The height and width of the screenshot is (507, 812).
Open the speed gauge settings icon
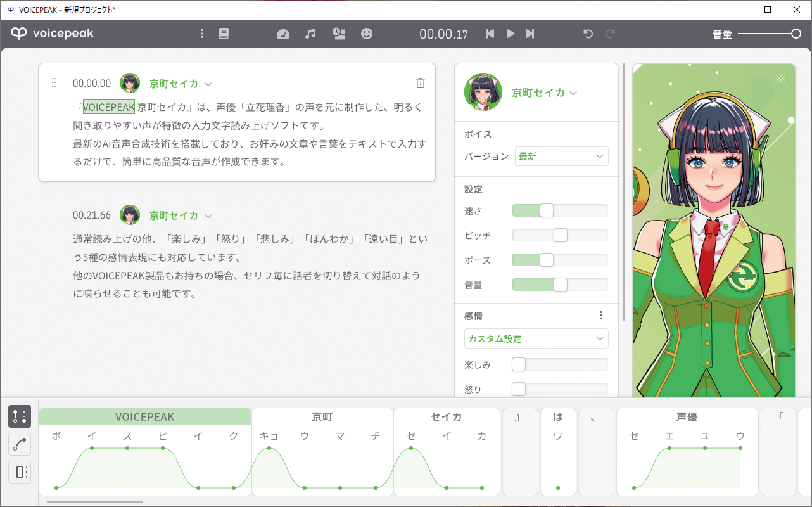tap(283, 34)
